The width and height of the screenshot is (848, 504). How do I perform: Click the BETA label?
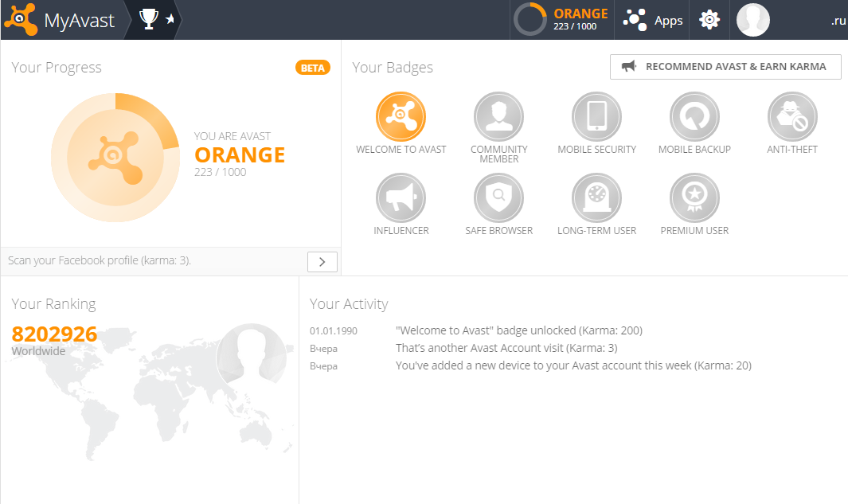(x=313, y=68)
